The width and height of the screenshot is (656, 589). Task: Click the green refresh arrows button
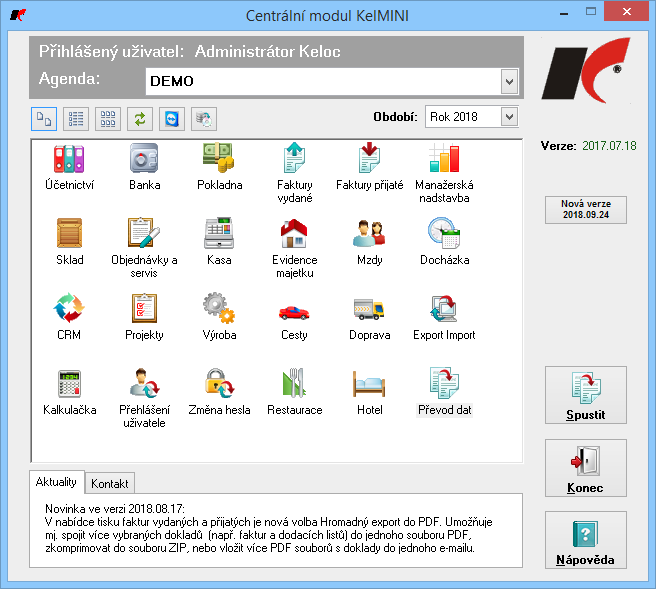click(x=140, y=119)
